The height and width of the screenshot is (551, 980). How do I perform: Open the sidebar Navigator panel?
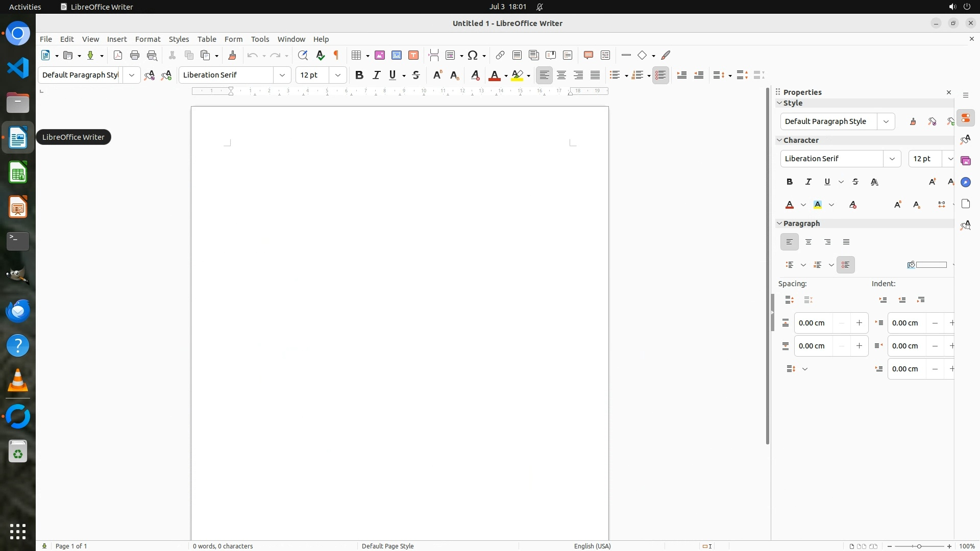click(x=965, y=182)
